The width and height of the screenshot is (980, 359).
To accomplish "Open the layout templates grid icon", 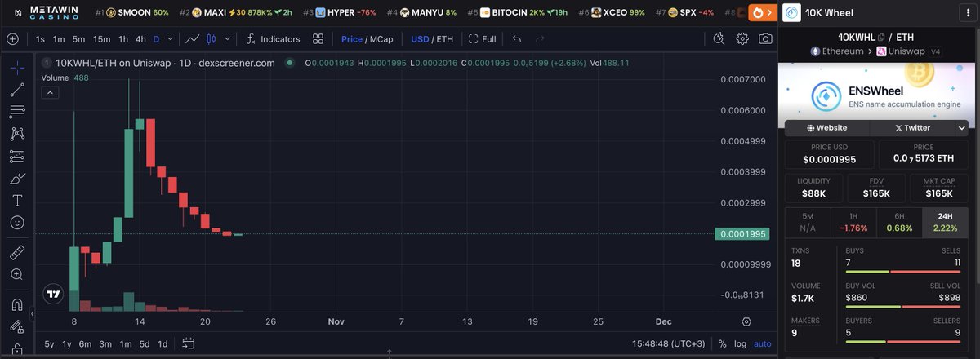I will 318,38.
